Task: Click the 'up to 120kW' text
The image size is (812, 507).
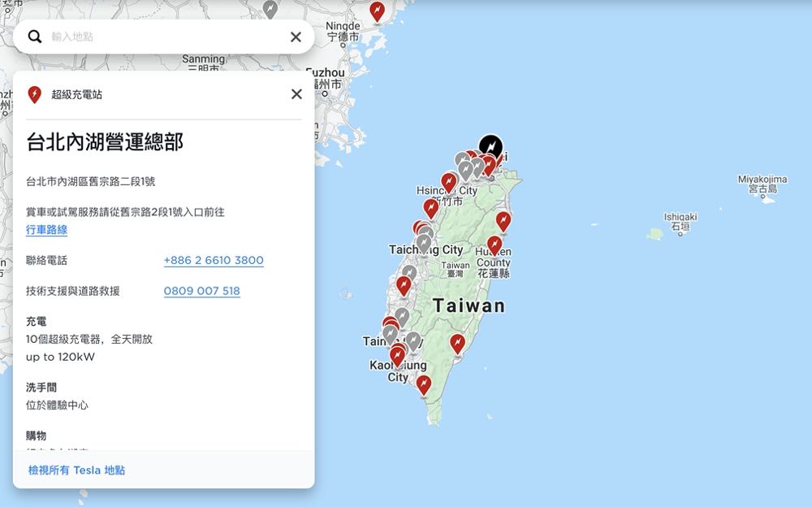Action: pyautogui.click(x=60, y=357)
